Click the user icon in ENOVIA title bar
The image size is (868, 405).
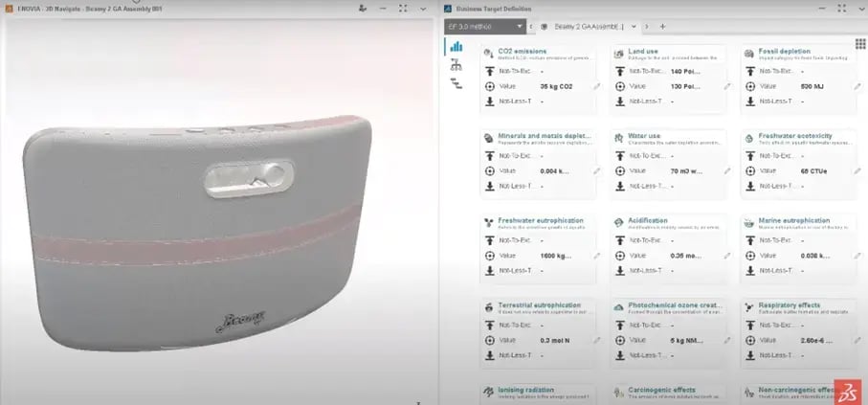click(363, 9)
